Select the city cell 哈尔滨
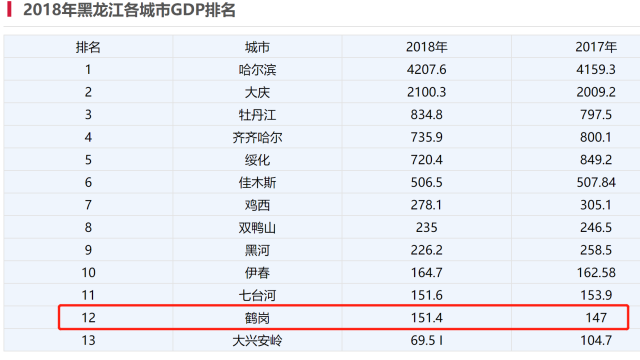640x360 pixels. tap(257, 69)
